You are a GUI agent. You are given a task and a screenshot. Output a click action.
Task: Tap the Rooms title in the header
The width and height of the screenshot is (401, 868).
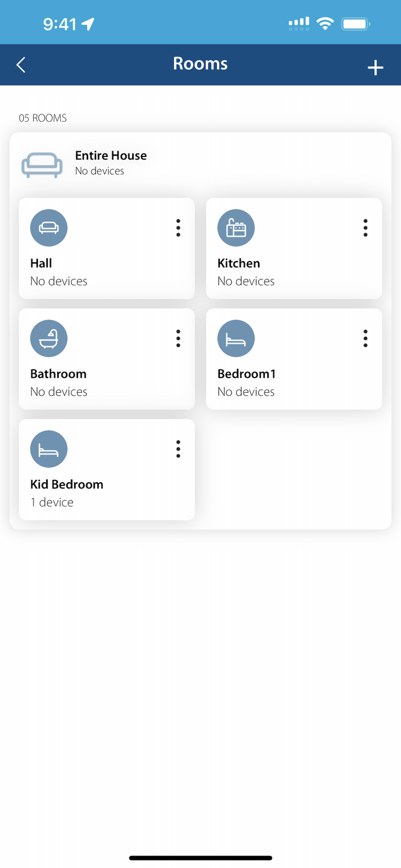pyautogui.click(x=200, y=64)
